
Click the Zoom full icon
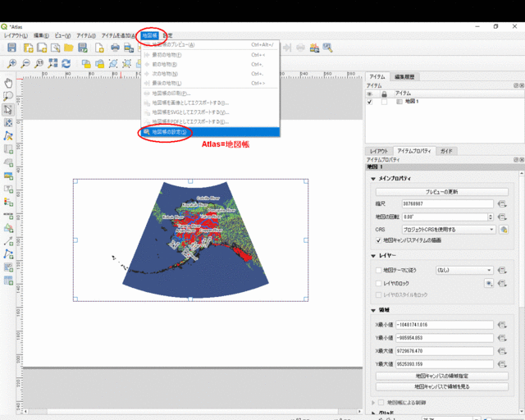(x=52, y=63)
